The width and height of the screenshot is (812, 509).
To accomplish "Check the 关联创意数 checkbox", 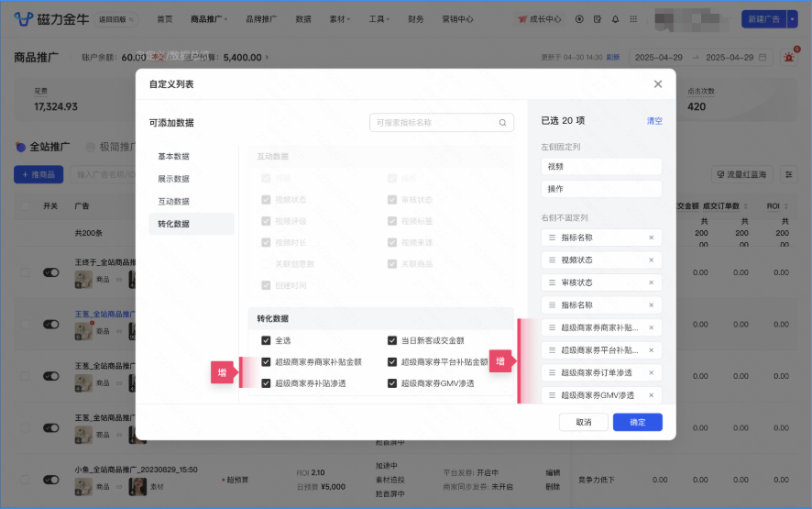I will coord(266,264).
